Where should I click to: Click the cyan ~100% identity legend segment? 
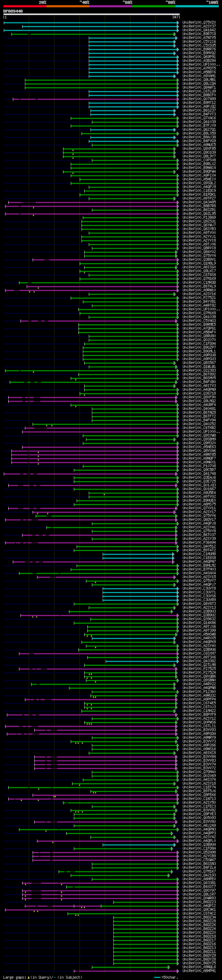pos(197,6)
